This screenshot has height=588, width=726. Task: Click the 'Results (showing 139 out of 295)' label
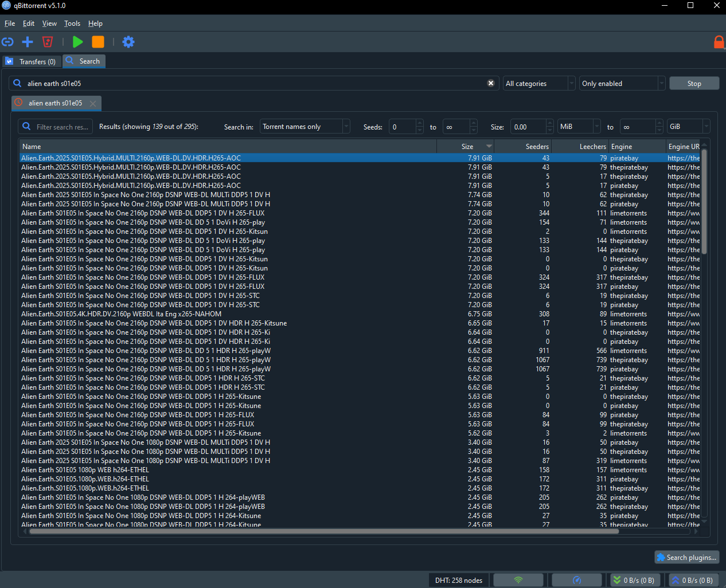pos(149,127)
